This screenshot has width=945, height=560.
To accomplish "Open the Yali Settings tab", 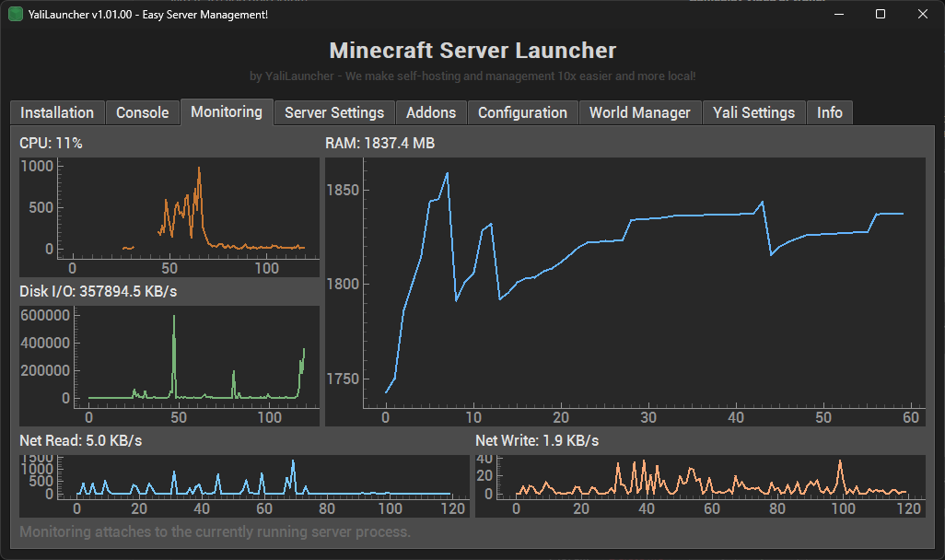I will pos(754,112).
